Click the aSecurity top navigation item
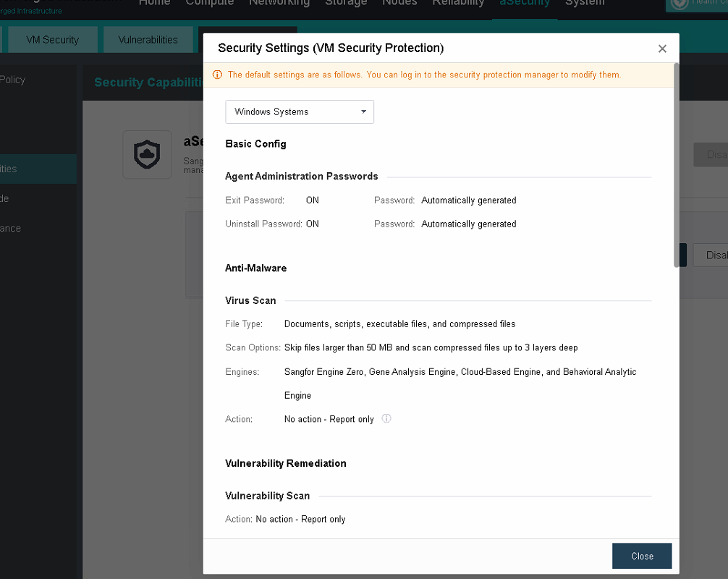 click(x=525, y=3)
